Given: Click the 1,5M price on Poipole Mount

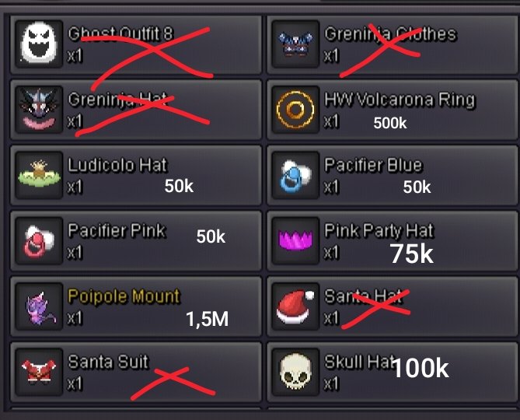Looking at the screenshot, I should pyautogui.click(x=208, y=319).
